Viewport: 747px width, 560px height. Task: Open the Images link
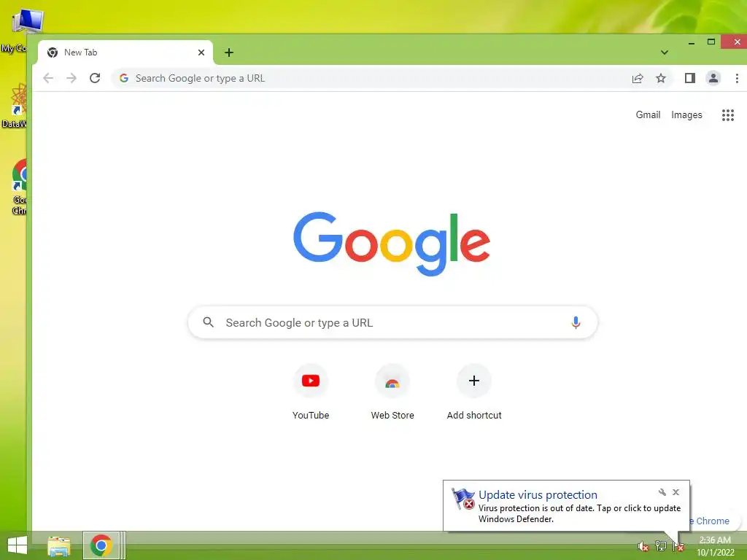(x=686, y=114)
